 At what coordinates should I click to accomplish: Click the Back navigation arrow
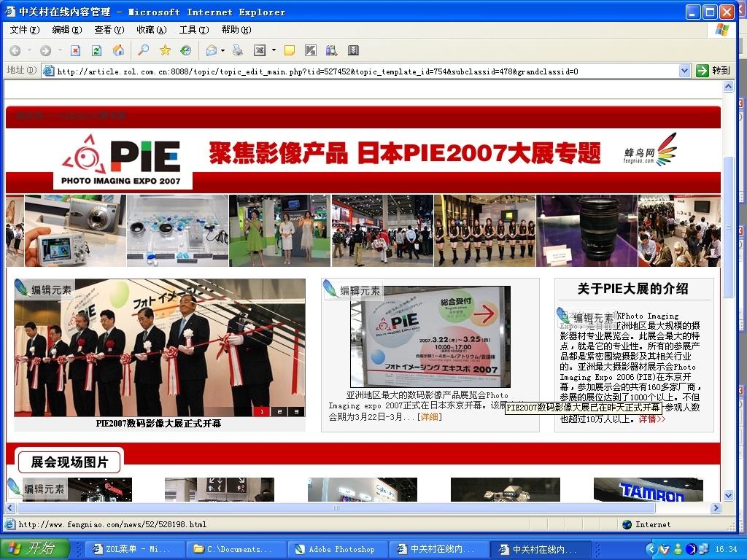pos(15,50)
